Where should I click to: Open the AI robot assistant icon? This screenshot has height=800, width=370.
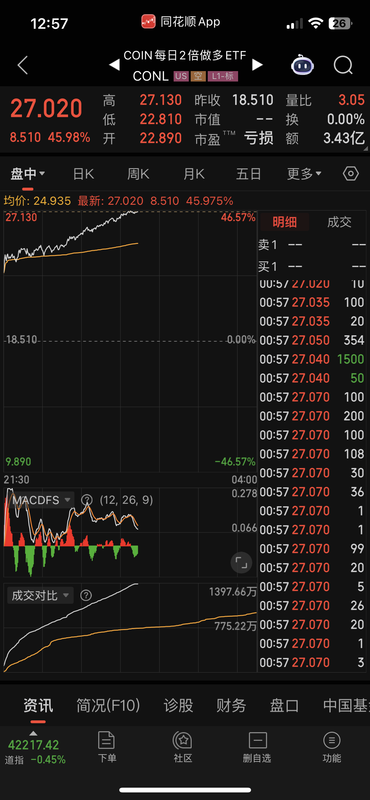(x=302, y=65)
